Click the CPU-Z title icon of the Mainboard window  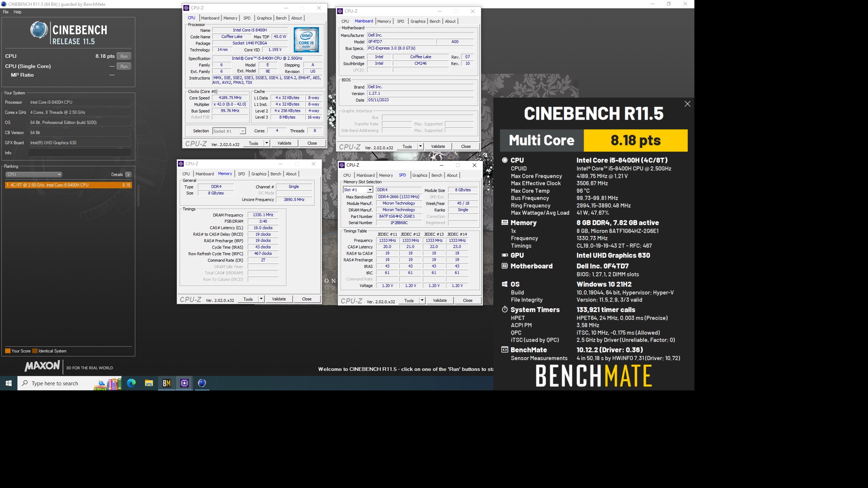(x=340, y=11)
